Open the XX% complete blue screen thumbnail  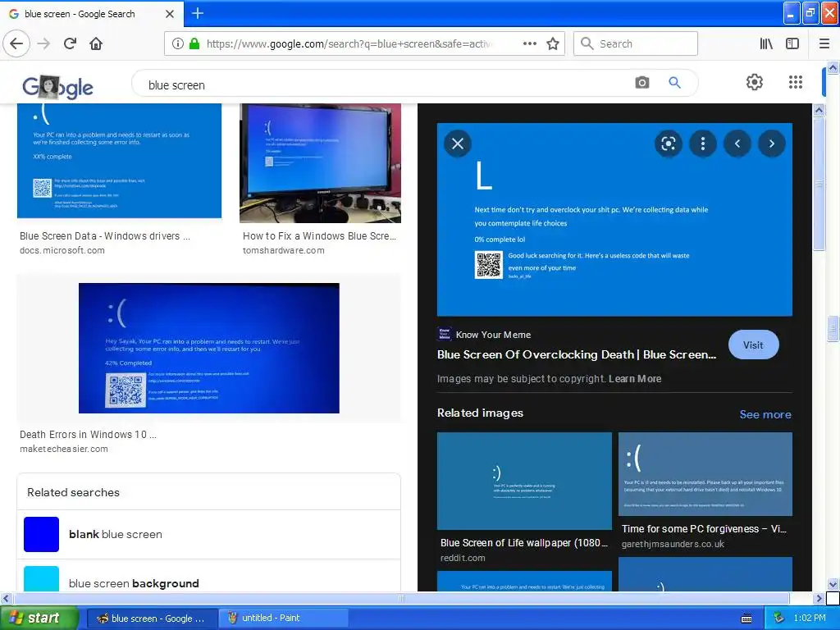(120, 161)
